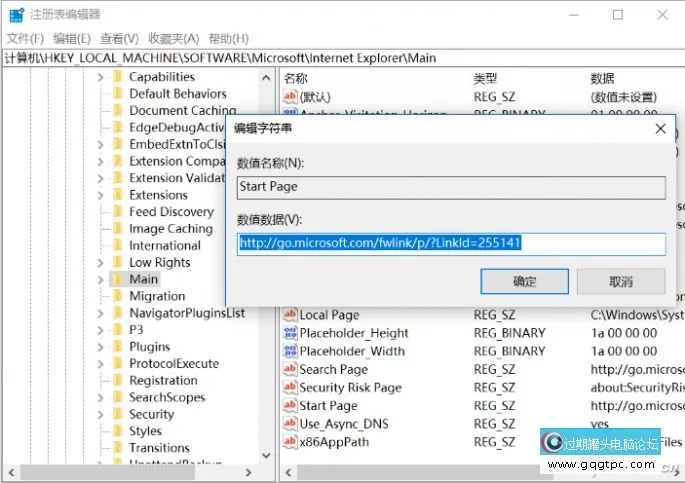
Task: Click the (默认) default value icon
Action: pyautogui.click(x=290, y=97)
